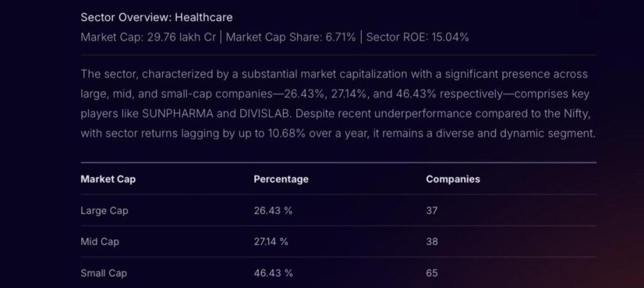644x288 pixels.
Task: Sort by the Market Cap column header
Action: click(108, 179)
